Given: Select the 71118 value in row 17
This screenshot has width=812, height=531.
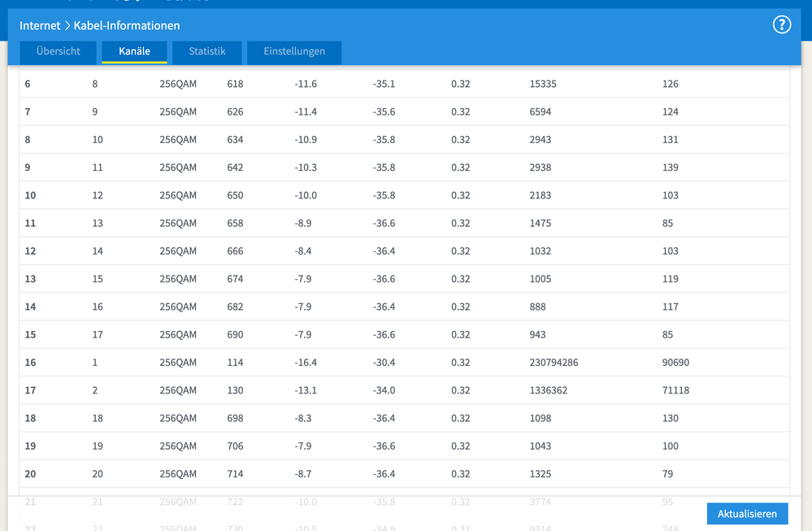Looking at the screenshot, I should [x=675, y=390].
